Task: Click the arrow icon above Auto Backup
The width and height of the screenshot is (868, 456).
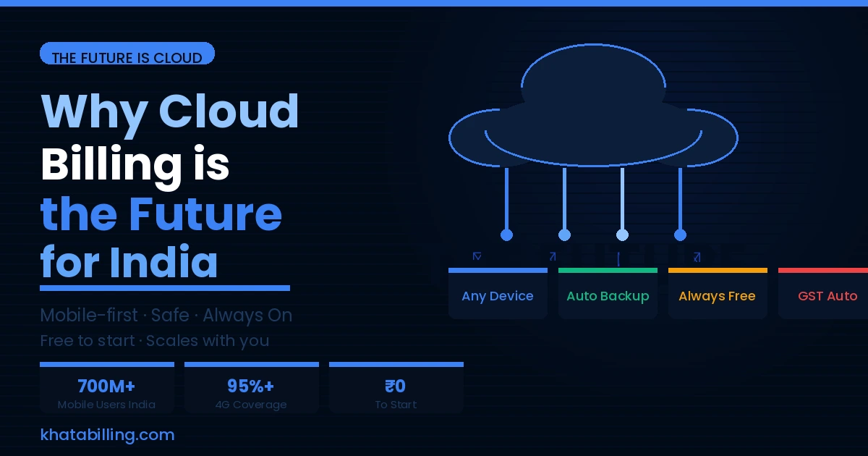Action: point(553,256)
